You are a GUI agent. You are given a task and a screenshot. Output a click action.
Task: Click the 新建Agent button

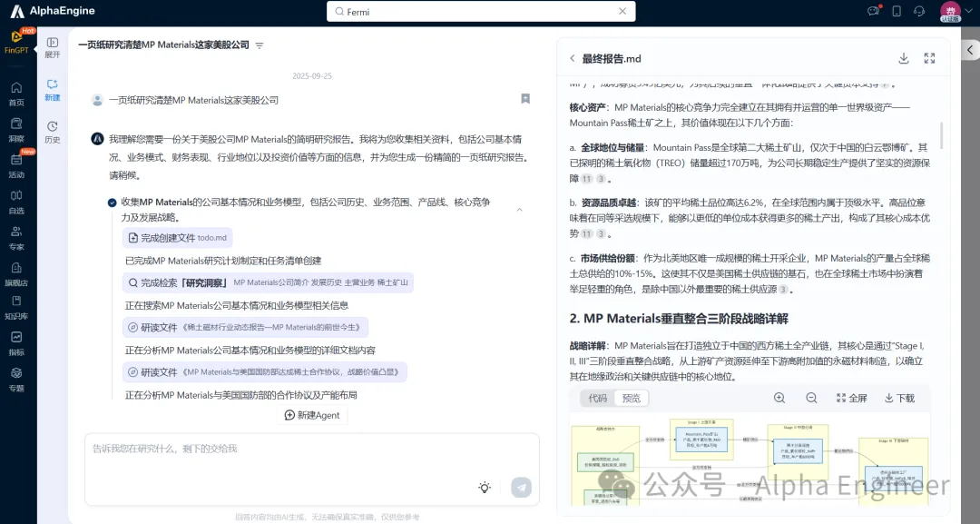click(312, 415)
